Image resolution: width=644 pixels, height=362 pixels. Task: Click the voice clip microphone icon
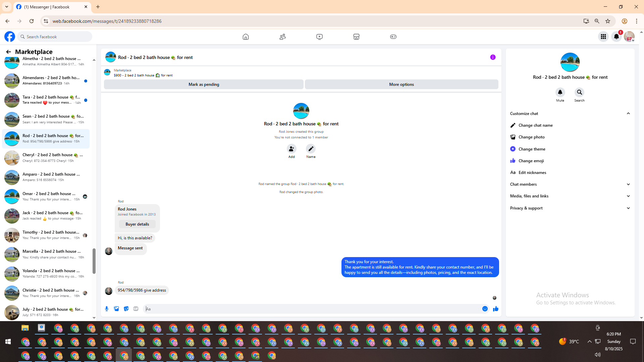pyautogui.click(x=107, y=309)
